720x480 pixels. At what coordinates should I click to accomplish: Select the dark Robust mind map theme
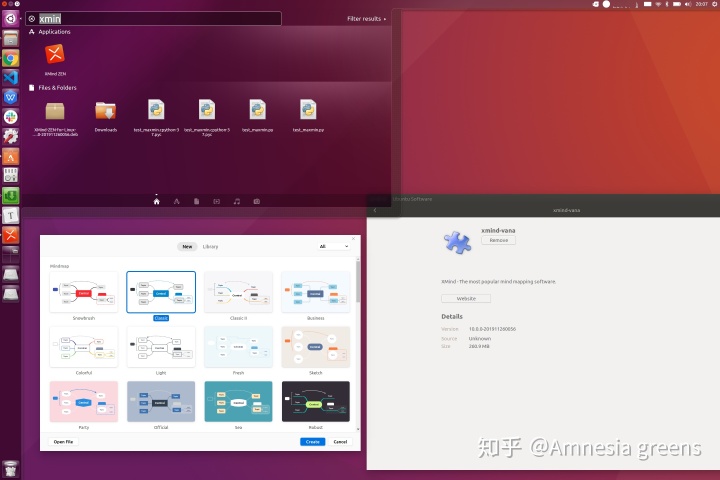(x=315, y=401)
